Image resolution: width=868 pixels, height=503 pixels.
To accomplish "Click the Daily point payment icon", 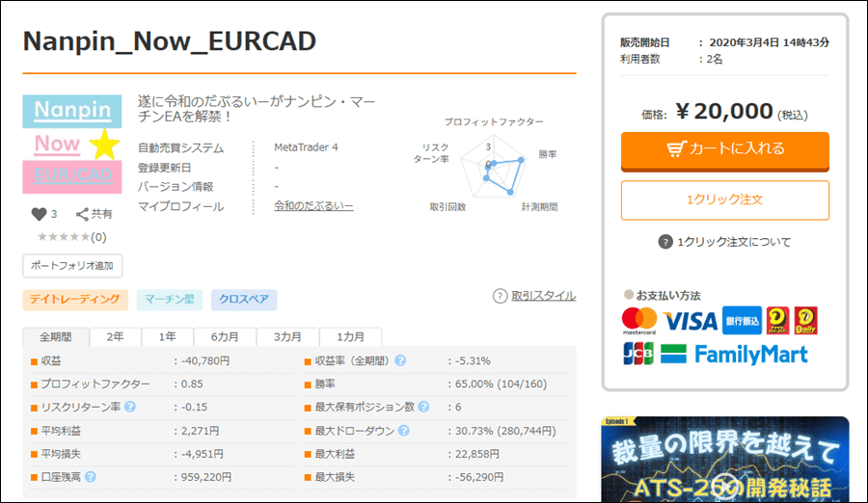I will (805, 320).
